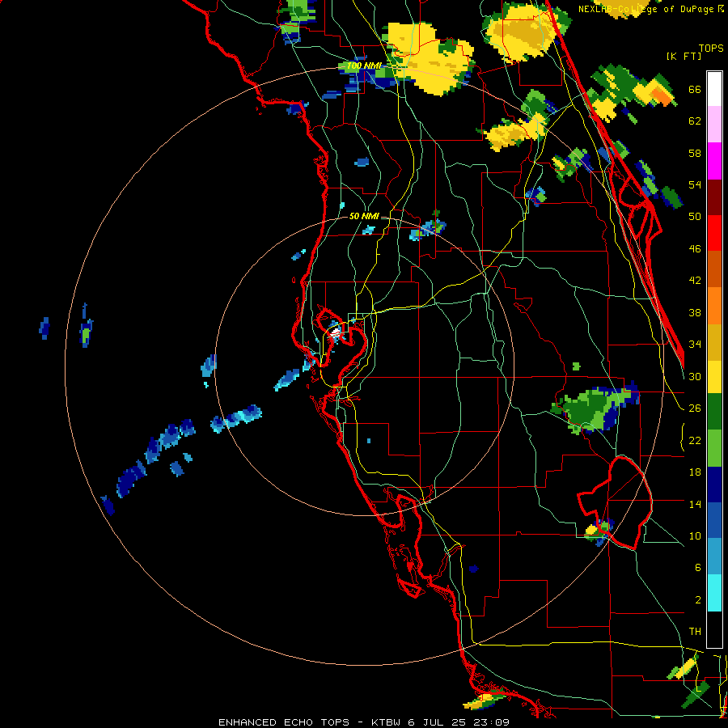Click the legend value '62'
This screenshot has height=728, width=728.
tap(695, 121)
